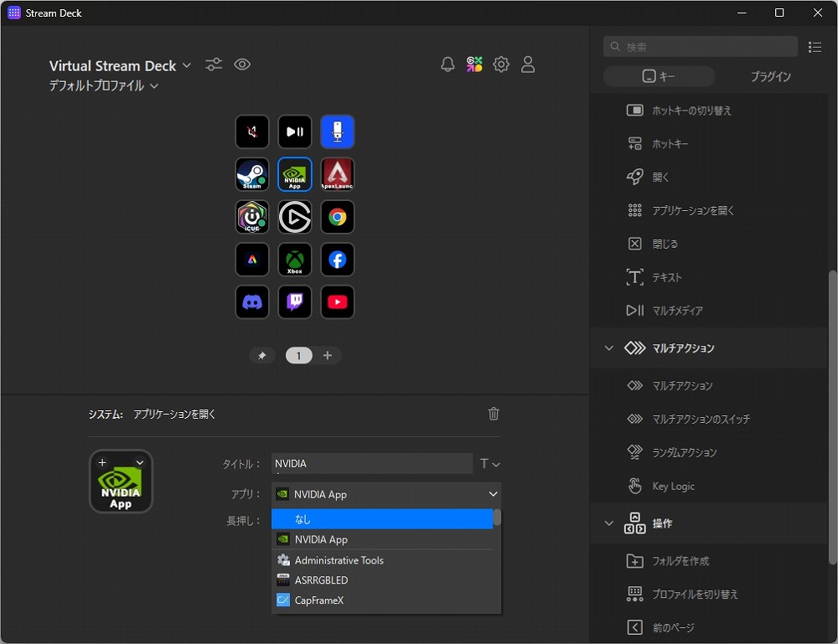Select the Elgato Game Capture key
Screen dimensions: 838x644
pyautogui.click(x=295, y=217)
